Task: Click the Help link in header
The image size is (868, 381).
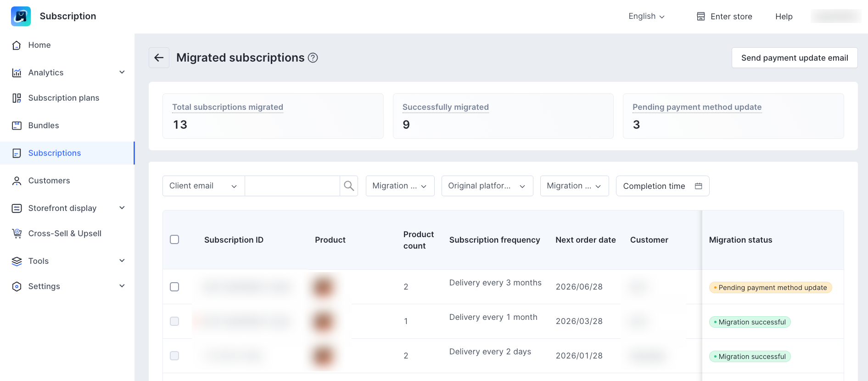Action: click(784, 17)
